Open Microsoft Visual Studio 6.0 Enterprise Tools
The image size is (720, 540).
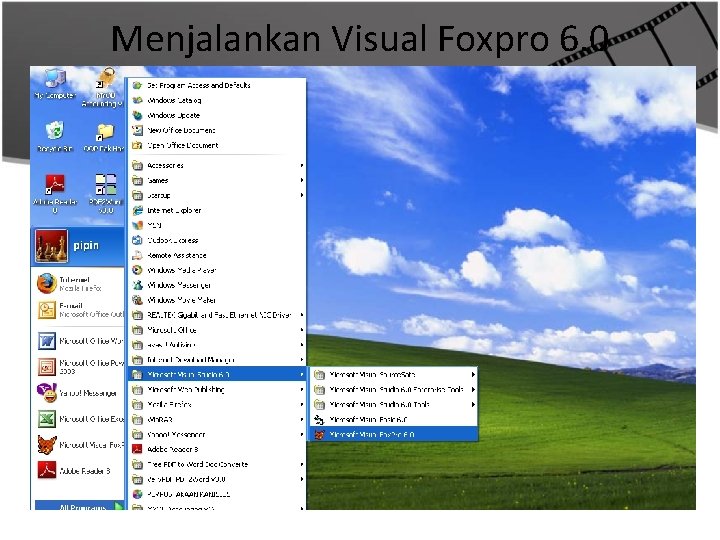[394, 389]
